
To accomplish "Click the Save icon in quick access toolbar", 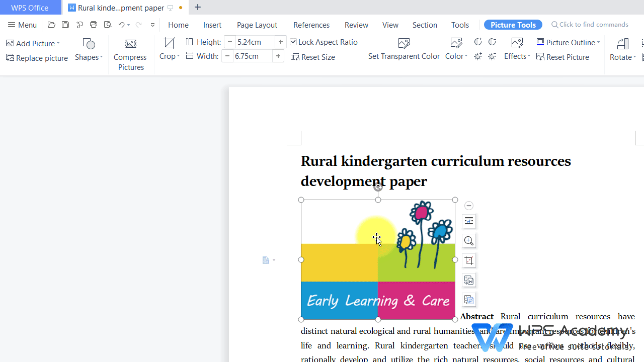I will [x=65, y=25].
